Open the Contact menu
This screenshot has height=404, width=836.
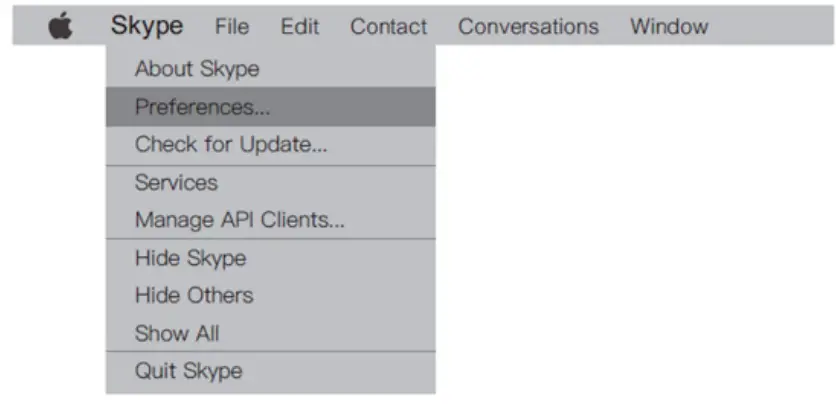[x=388, y=27]
